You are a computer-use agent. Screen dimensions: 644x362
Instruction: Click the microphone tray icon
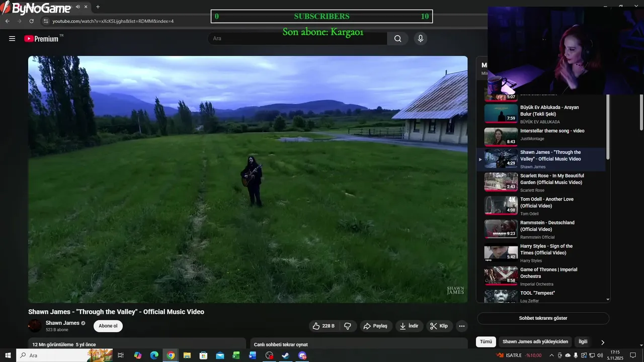pos(576,355)
